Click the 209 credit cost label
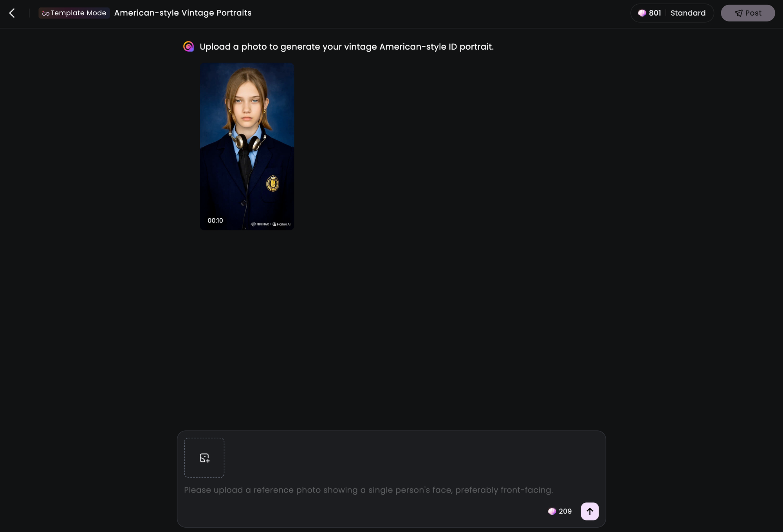Image resolution: width=783 pixels, height=532 pixels. [x=565, y=511]
